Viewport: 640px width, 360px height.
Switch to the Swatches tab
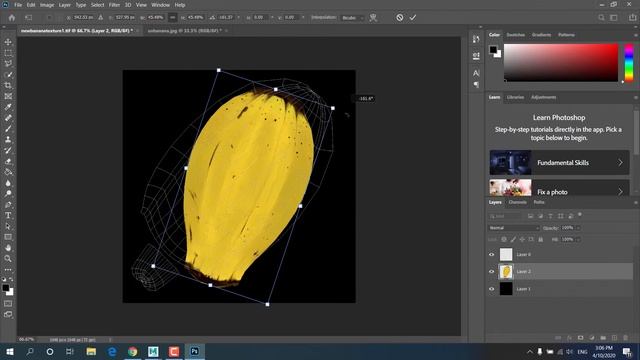click(516, 35)
